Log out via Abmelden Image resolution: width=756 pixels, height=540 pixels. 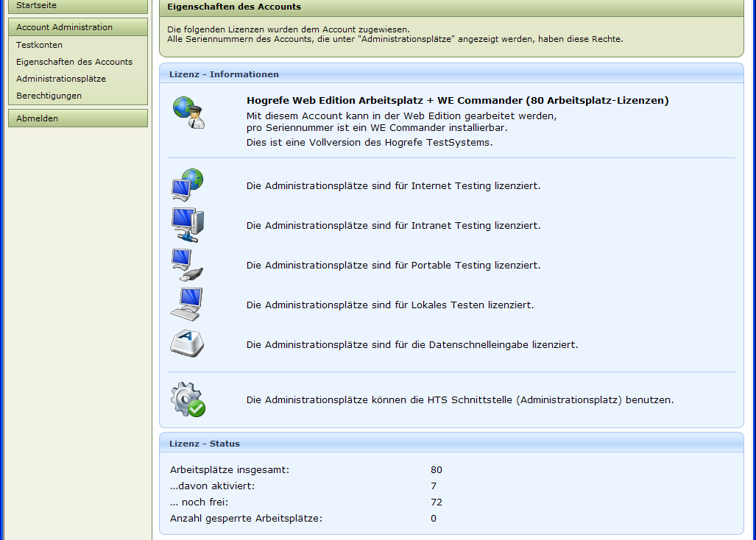[x=37, y=118]
